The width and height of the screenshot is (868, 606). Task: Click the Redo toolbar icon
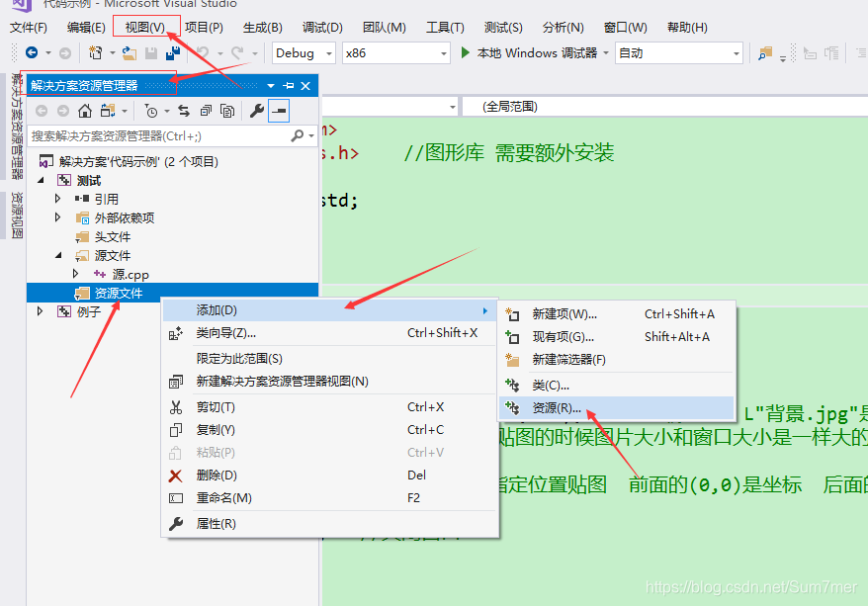point(237,53)
